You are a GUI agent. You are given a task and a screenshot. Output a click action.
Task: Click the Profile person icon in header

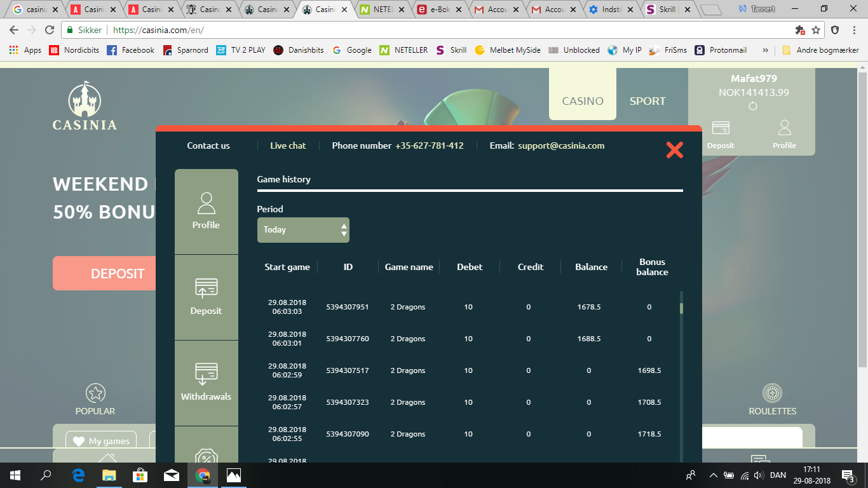click(784, 128)
